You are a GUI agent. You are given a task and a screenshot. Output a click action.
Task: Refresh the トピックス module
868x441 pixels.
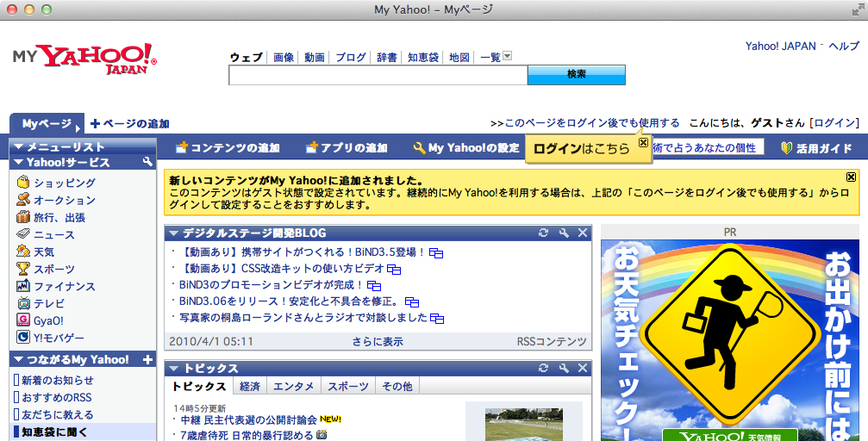pyautogui.click(x=544, y=368)
